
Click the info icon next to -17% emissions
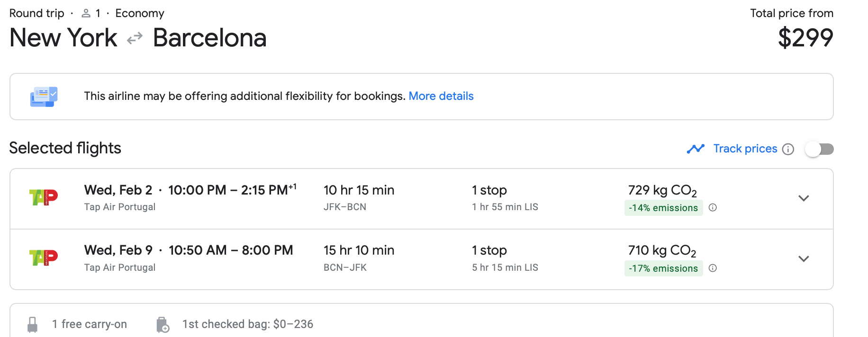click(713, 268)
